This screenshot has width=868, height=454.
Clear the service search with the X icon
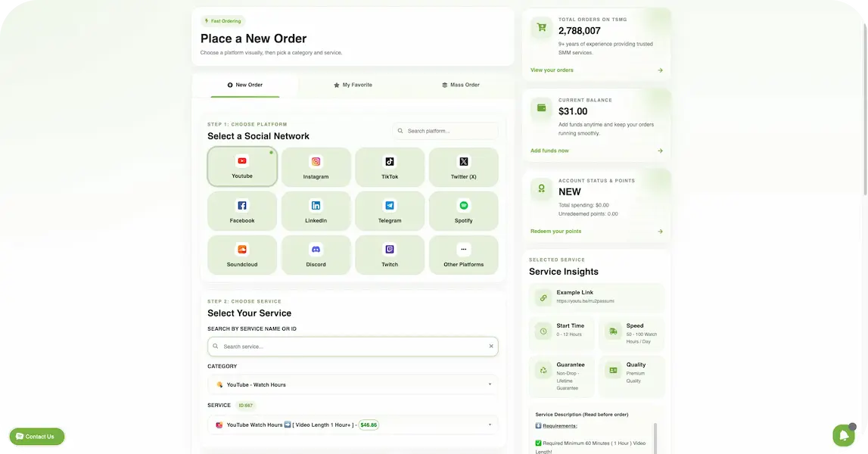click(x=491, y=346)
